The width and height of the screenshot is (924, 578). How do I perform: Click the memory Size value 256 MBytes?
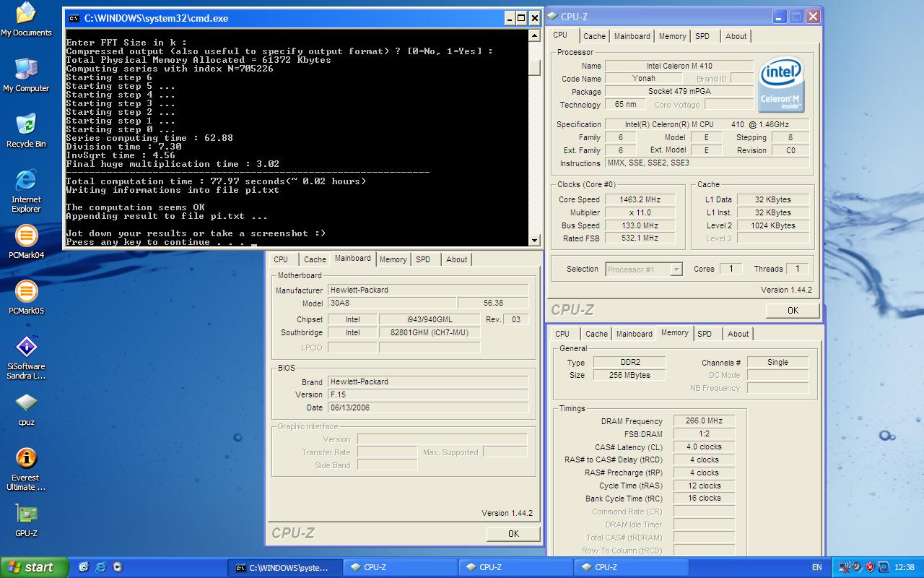pyautogui.click(x=629, y=376)
